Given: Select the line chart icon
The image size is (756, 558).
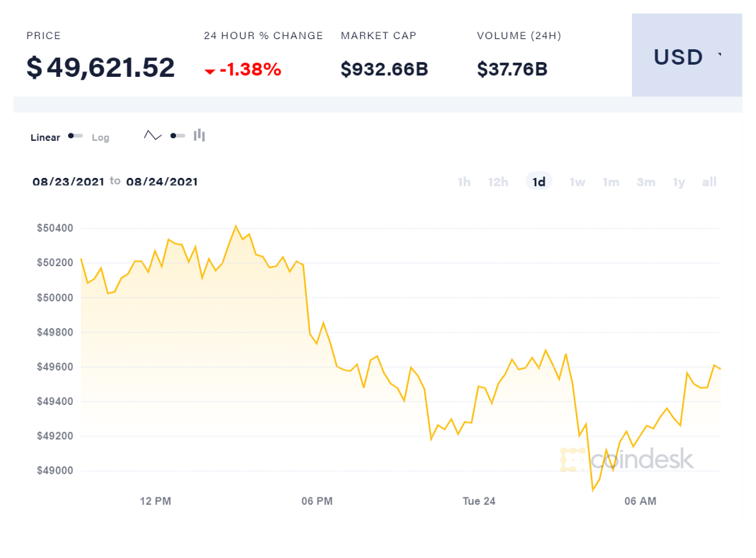Looking at the screenshot, I should [x=153, y=135].
